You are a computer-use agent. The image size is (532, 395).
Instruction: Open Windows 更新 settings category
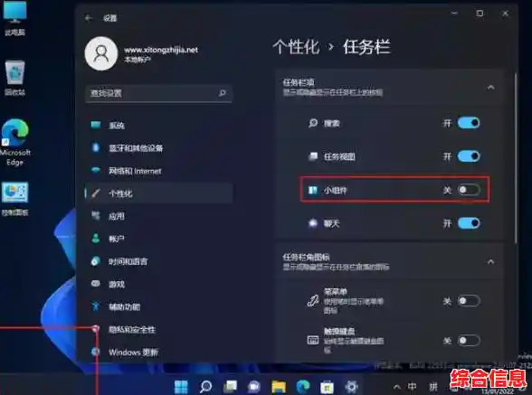coord(158,353)
